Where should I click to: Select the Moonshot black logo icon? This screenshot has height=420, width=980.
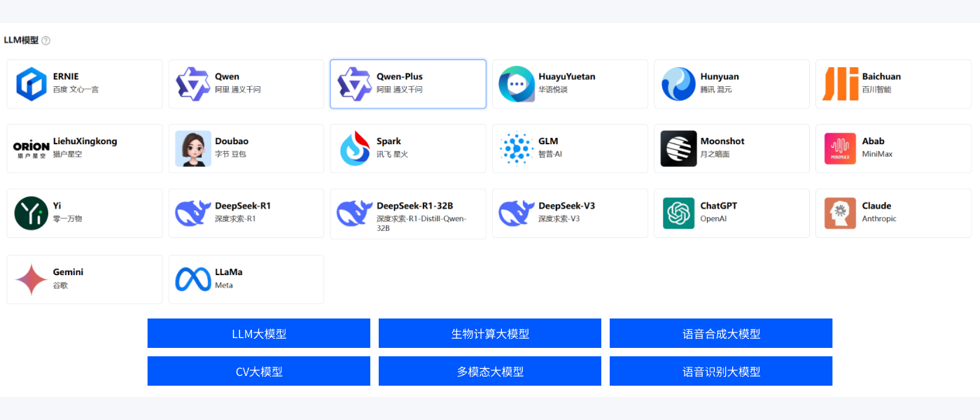678,148
